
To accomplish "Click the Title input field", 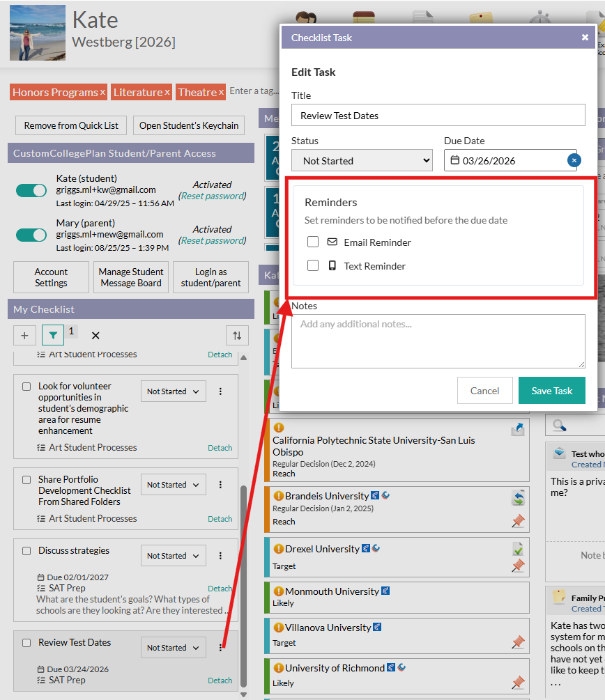I will tap(438, 116).
